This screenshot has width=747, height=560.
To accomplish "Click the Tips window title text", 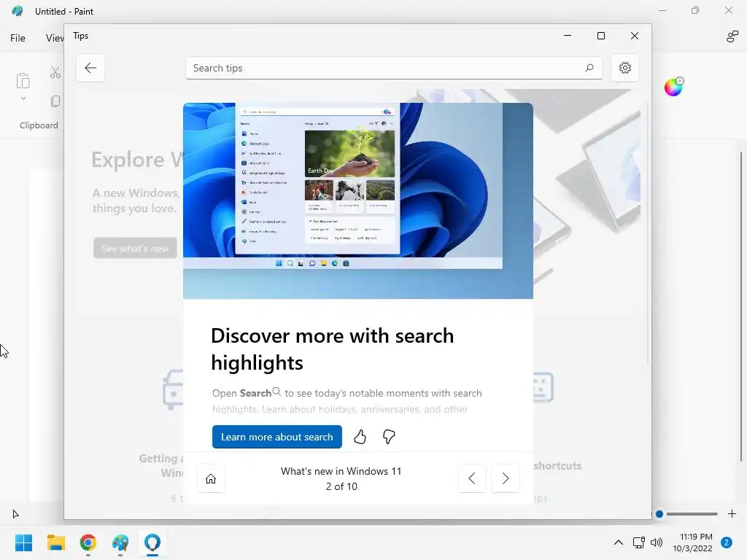I will [80, 36].
